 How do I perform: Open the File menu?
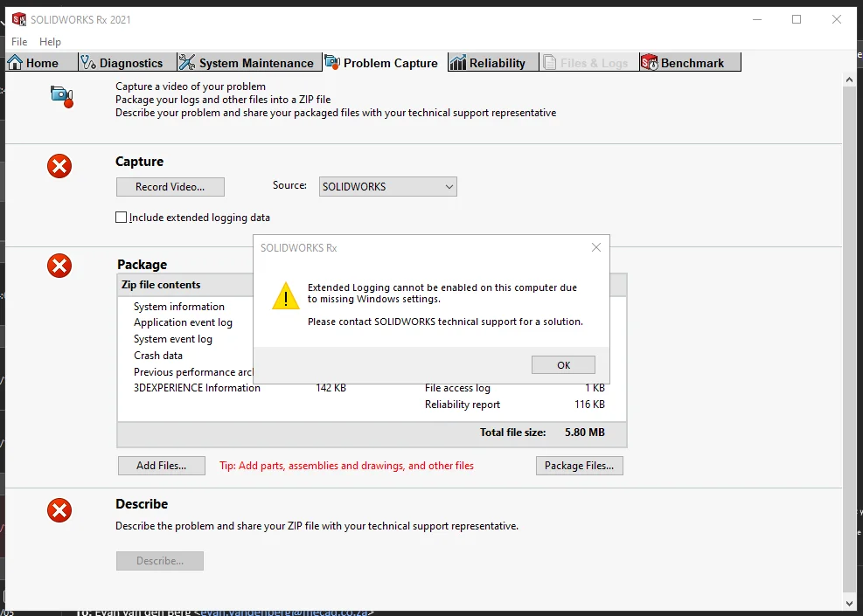[x=19, y=42]
